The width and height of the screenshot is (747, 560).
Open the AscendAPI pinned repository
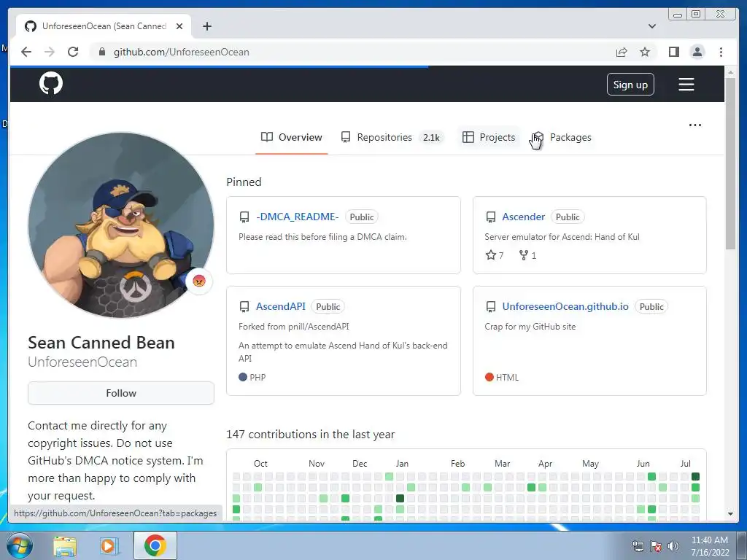coord(281,306)
